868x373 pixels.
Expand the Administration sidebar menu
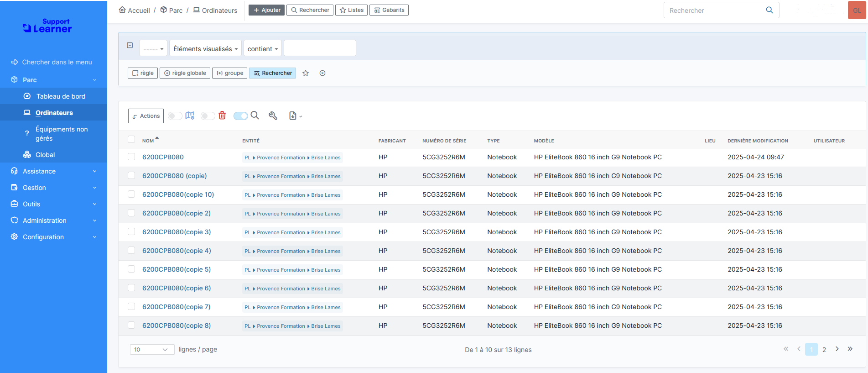click(x=53, y=221)
